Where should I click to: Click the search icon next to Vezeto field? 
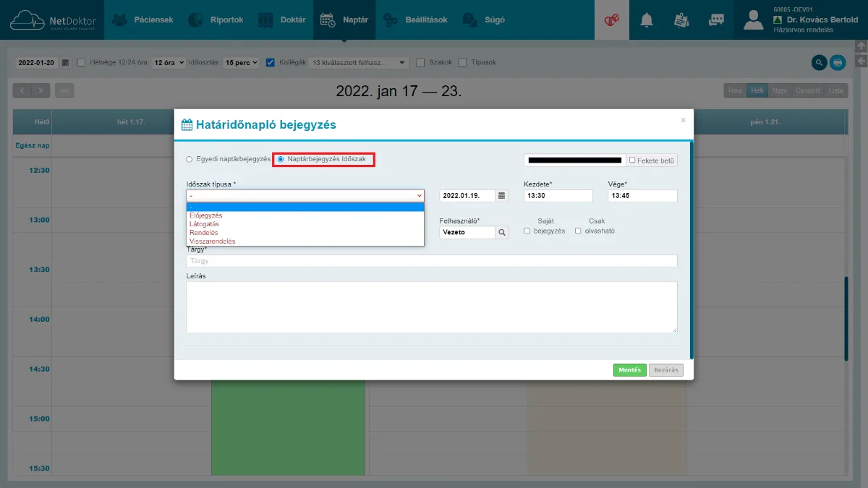502,233
